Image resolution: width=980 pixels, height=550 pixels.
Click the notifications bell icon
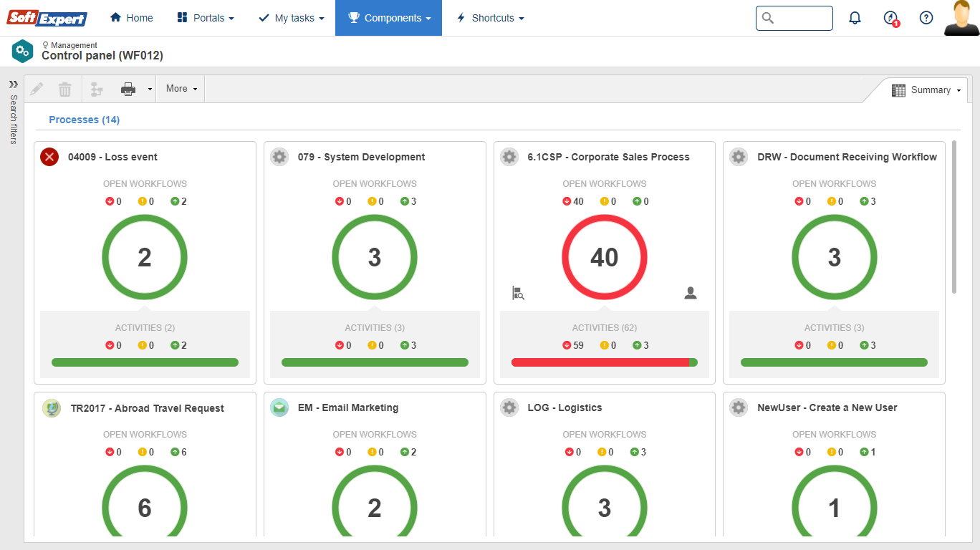pos(855,17)
